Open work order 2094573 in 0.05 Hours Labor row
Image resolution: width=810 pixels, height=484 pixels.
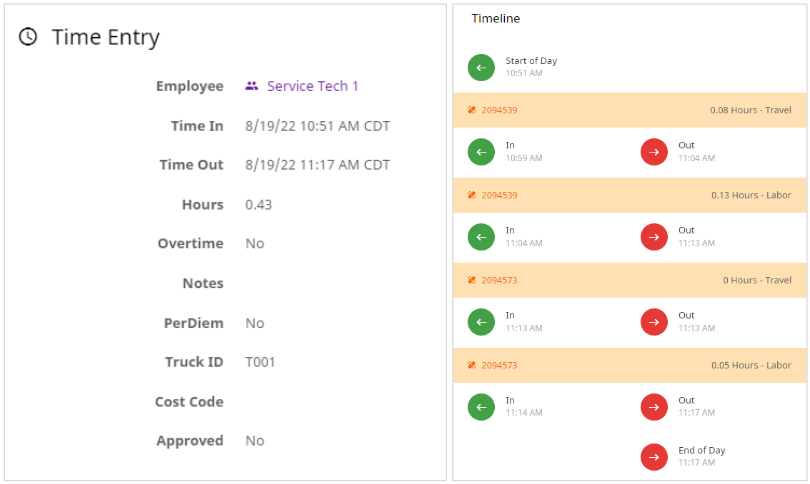pos(499,365)
